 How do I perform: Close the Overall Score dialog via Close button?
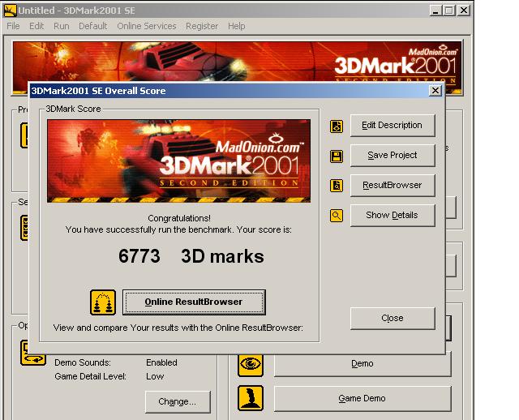(x=392, y=318)
